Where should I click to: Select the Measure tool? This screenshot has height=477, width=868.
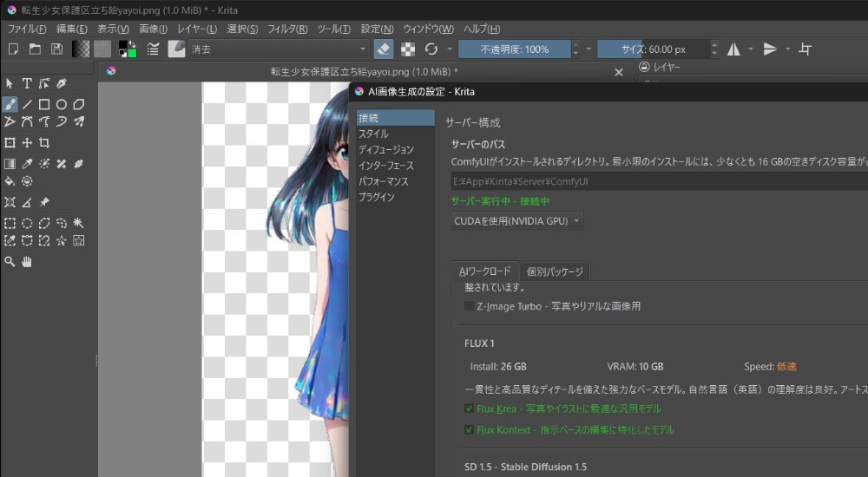[x=27, y=202]
